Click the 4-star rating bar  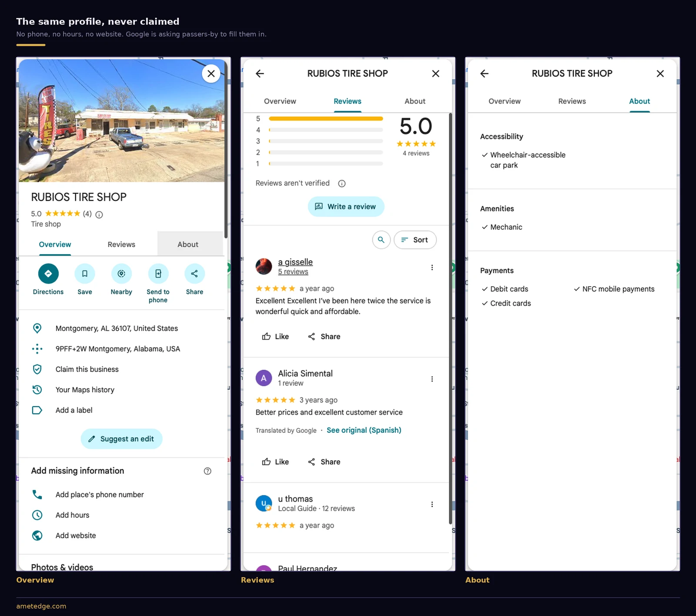coord(326,130)
